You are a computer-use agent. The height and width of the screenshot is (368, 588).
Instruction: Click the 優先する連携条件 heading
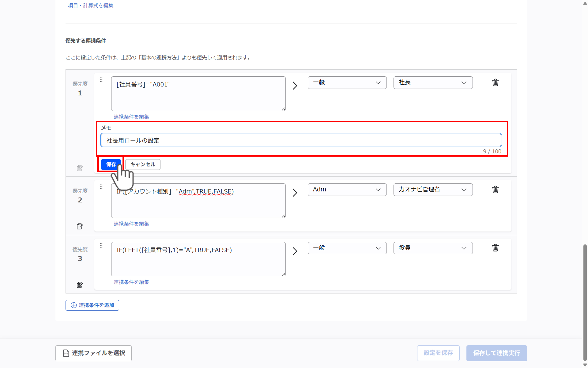86,41
